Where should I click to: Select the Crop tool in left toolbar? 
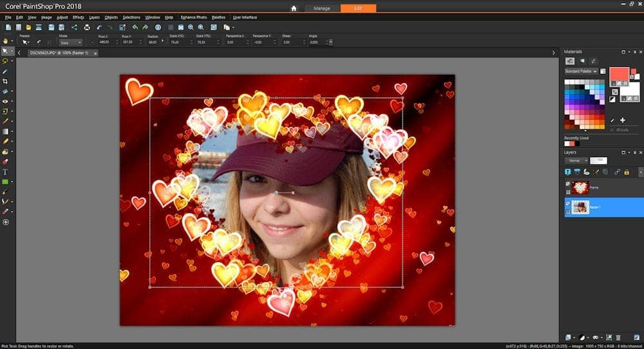5,82
